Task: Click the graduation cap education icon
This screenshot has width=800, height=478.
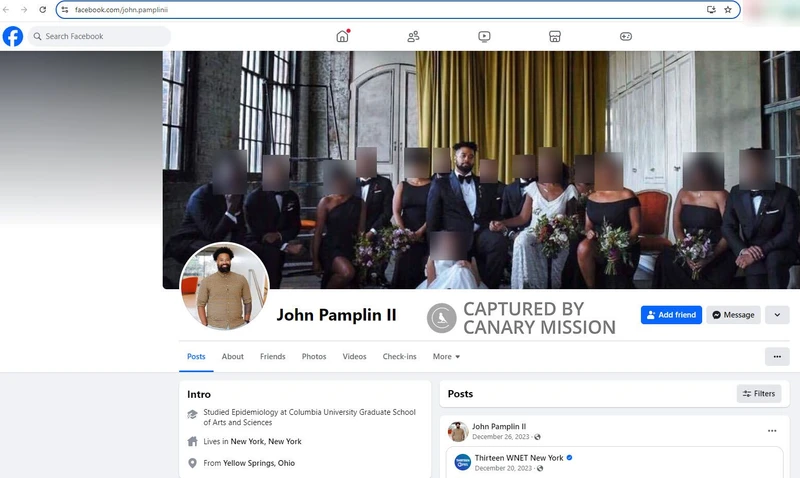Action: [192, 414]
